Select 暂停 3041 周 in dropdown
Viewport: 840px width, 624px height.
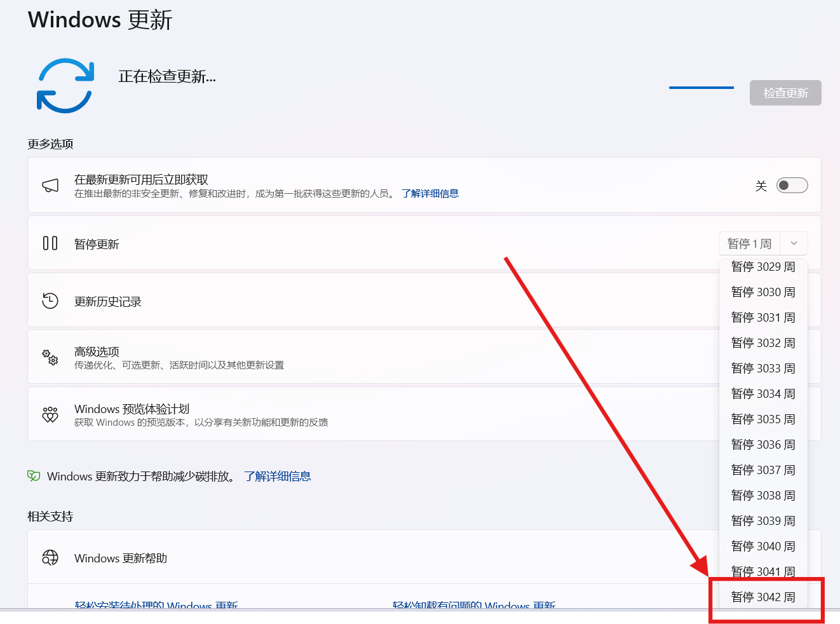(x=763, y=571)
